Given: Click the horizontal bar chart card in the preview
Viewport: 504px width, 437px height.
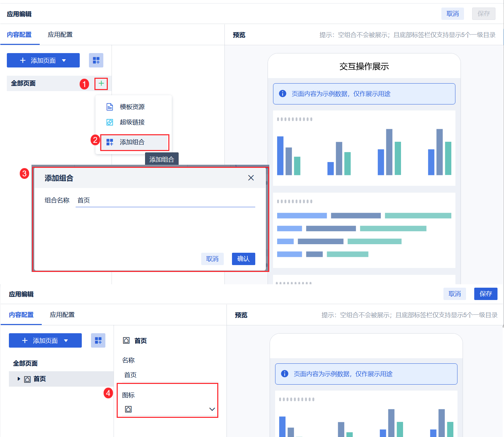Looking at the screenshot, I should 364,230.
